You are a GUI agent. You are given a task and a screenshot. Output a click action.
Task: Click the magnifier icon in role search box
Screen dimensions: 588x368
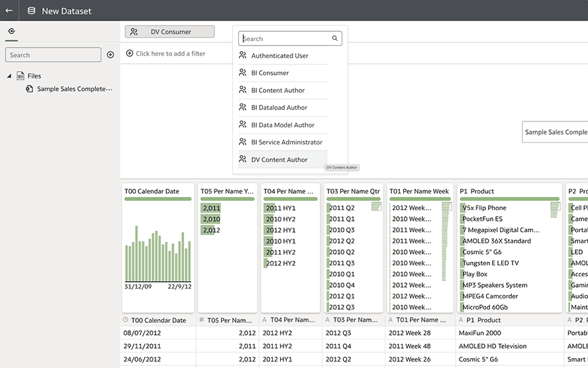(x=335, y=38)
